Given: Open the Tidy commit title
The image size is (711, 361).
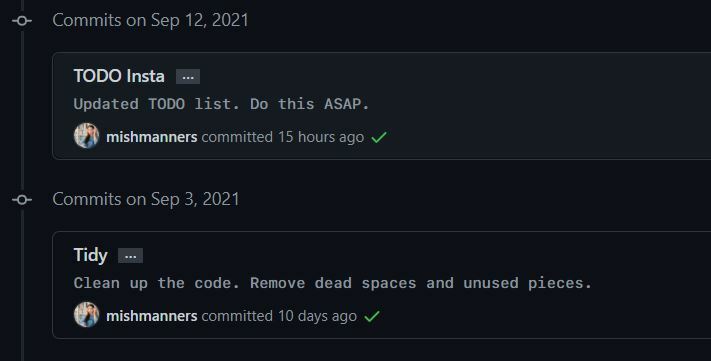Looking at the screenshot, I should point(90,255).
